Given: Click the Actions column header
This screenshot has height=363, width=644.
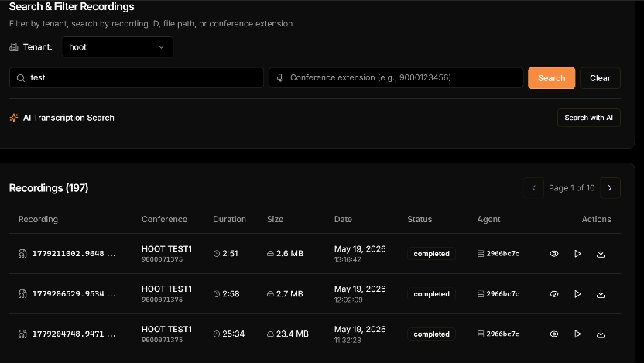Looking at the screenshot, I should coord(596,219).
